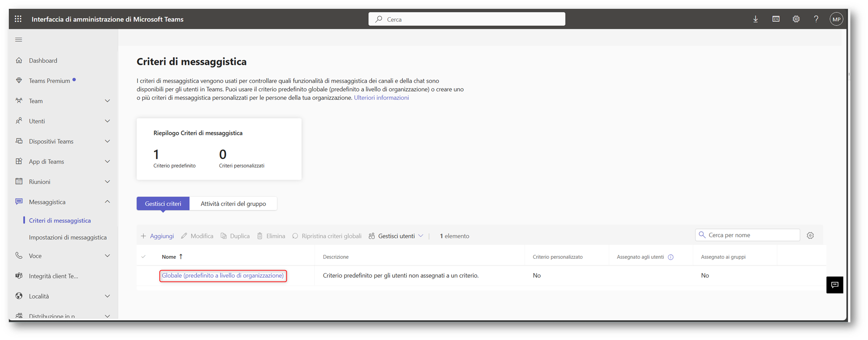Open the feedback chat button at right edge

tap(835, 285)
